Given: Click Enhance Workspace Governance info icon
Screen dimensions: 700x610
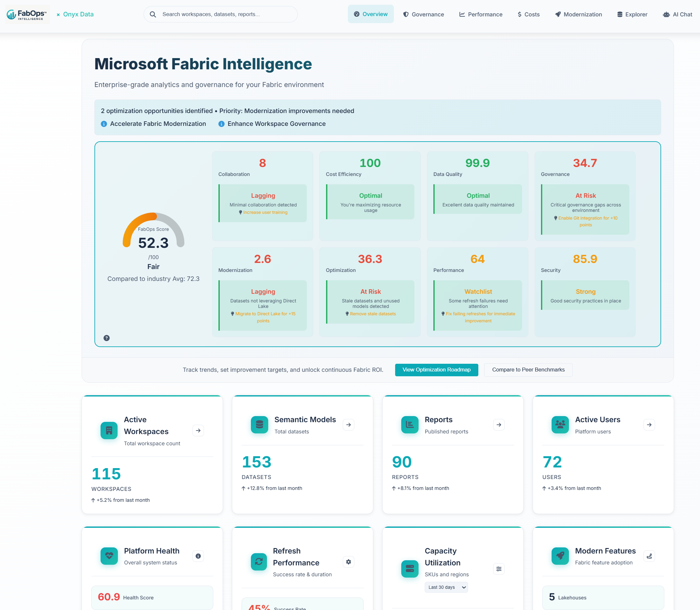Looking at the screenshot, I should click(221, 124).
